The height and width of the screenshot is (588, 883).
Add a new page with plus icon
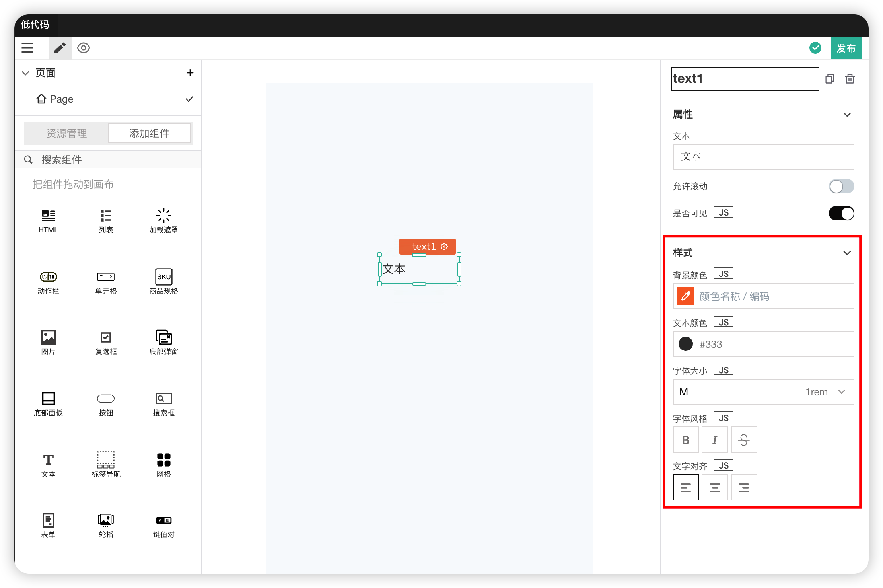pyautogui.click(x=190, y=73)
